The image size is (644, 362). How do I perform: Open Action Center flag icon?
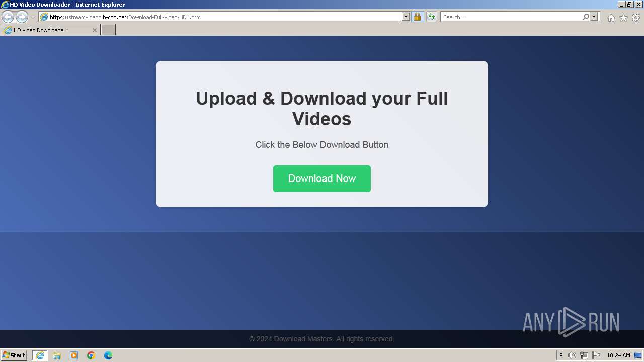click(x=596, y=355)
